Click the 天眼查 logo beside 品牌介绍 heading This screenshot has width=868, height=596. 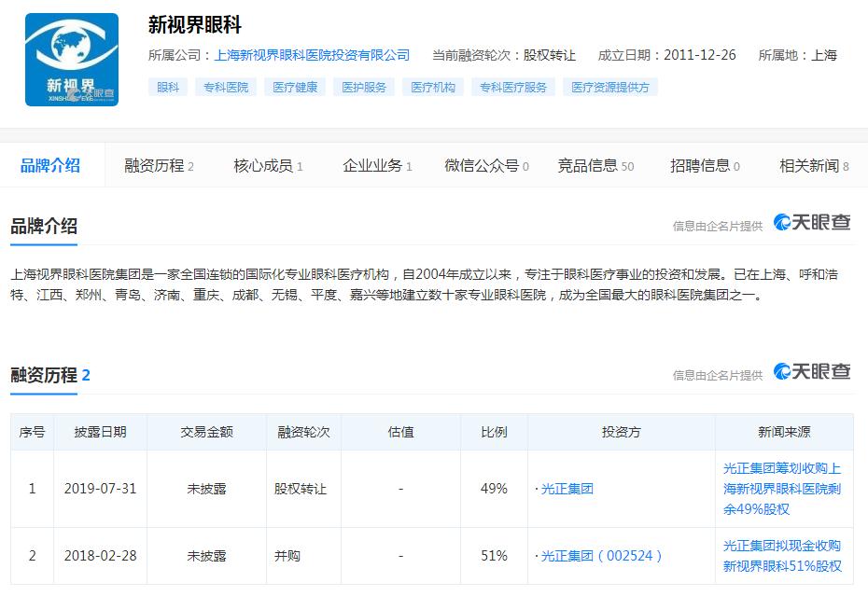tap(812, 223)
